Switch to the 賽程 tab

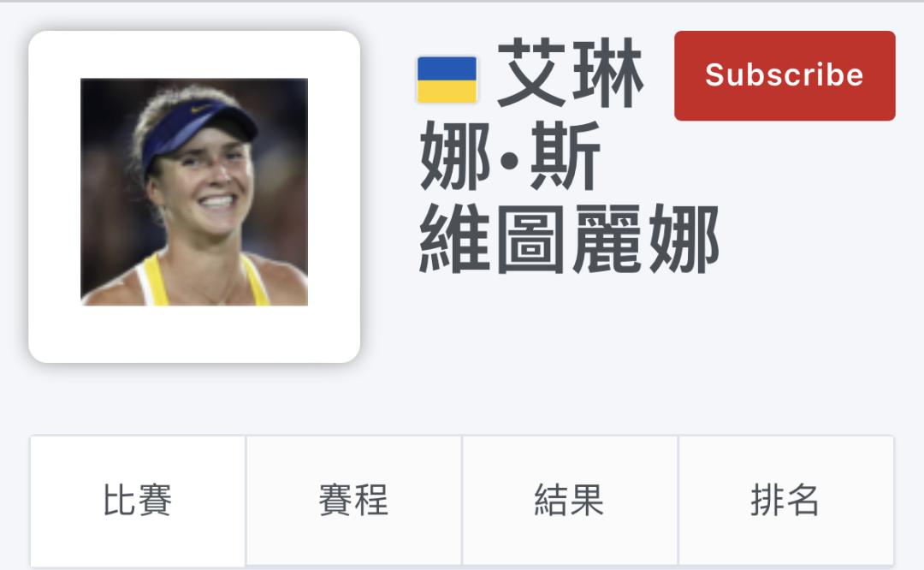[353, 501]
